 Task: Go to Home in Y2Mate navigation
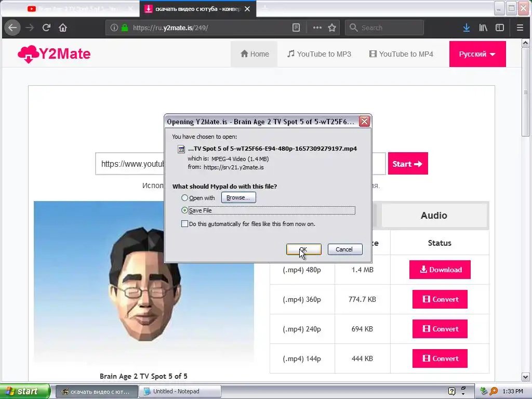tap(255, 54)
